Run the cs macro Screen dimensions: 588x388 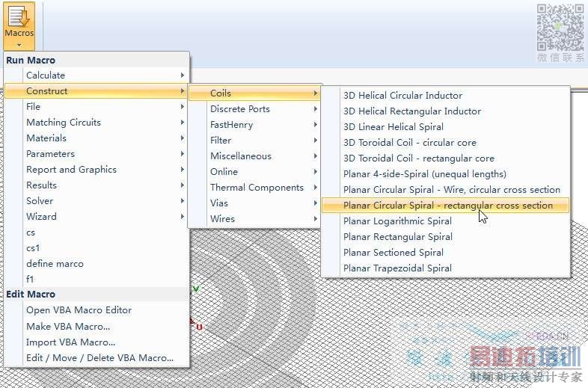click(97, 233)
